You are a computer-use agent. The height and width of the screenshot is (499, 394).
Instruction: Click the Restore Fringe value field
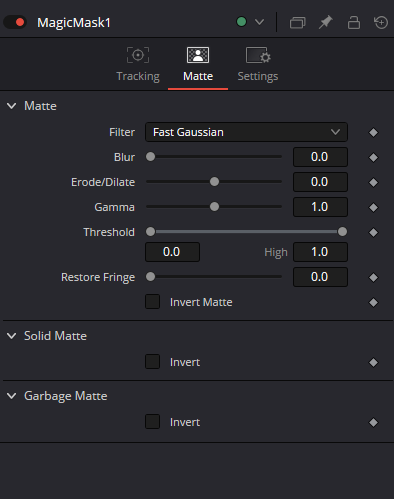(x=320, y=277)
